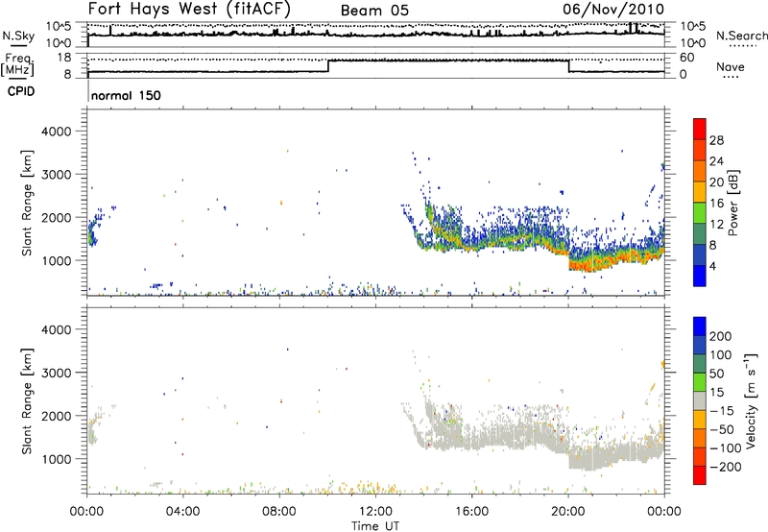The width and height of the screenshot is (768, 532).
Task: Click the "16" label on Power colorbar
Action: coord(716,204)
